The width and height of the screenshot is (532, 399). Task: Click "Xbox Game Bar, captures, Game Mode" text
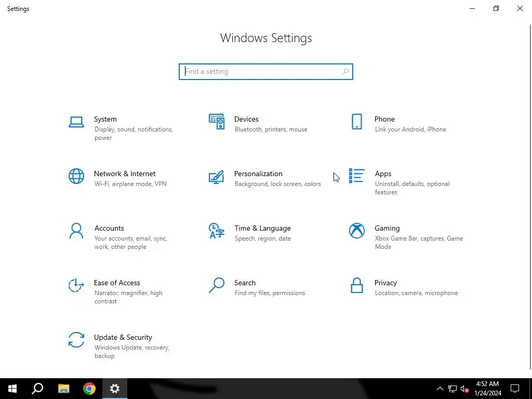(x=419, y=243)
